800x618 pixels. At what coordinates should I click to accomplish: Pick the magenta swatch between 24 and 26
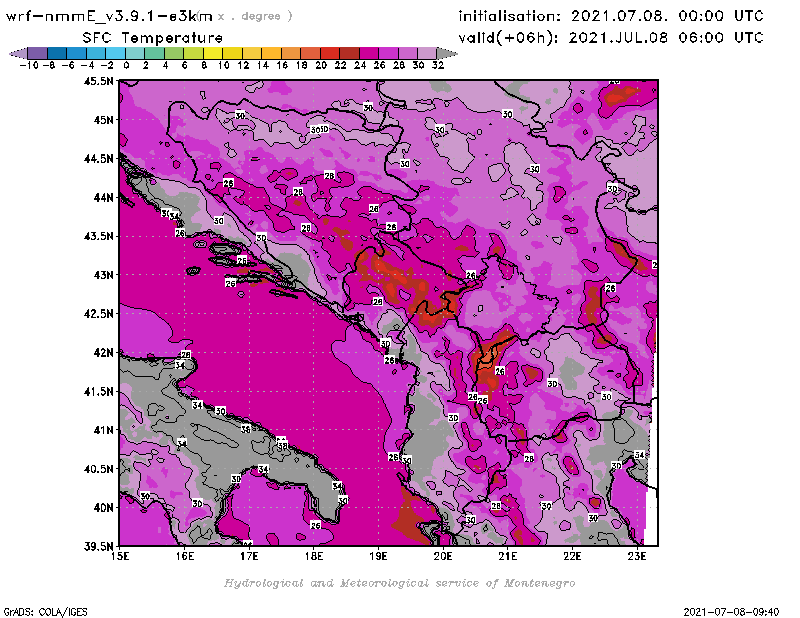click(x=368, y=54)
